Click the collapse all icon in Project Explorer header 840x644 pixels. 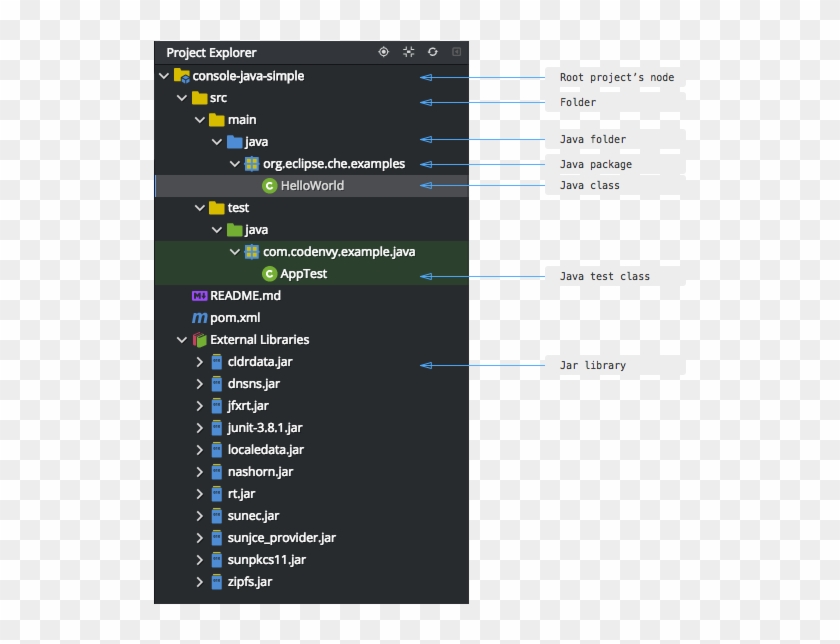(409, 52)
